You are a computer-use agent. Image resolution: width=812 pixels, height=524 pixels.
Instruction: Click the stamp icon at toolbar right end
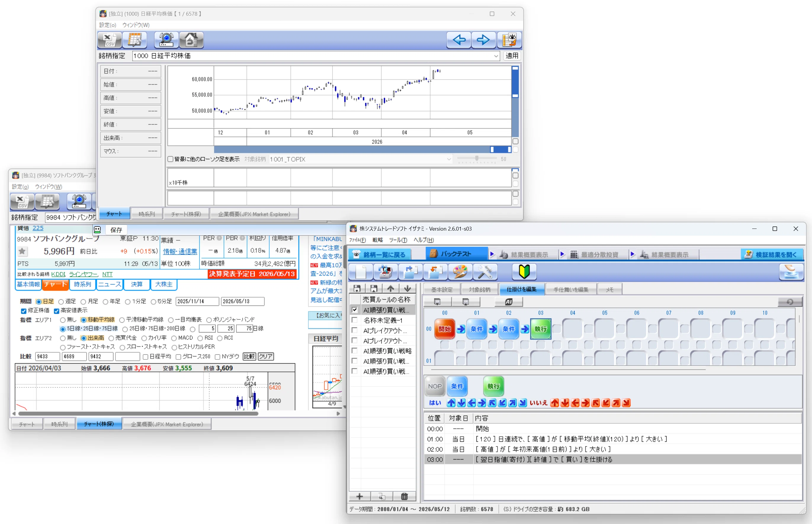[791, 272]
